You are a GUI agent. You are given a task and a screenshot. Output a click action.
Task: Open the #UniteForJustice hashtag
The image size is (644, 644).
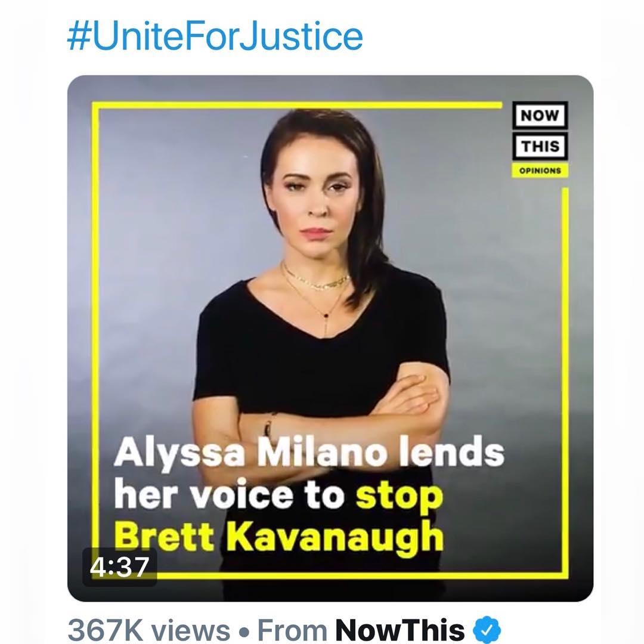pyautogui.click(x=215, y=36)
